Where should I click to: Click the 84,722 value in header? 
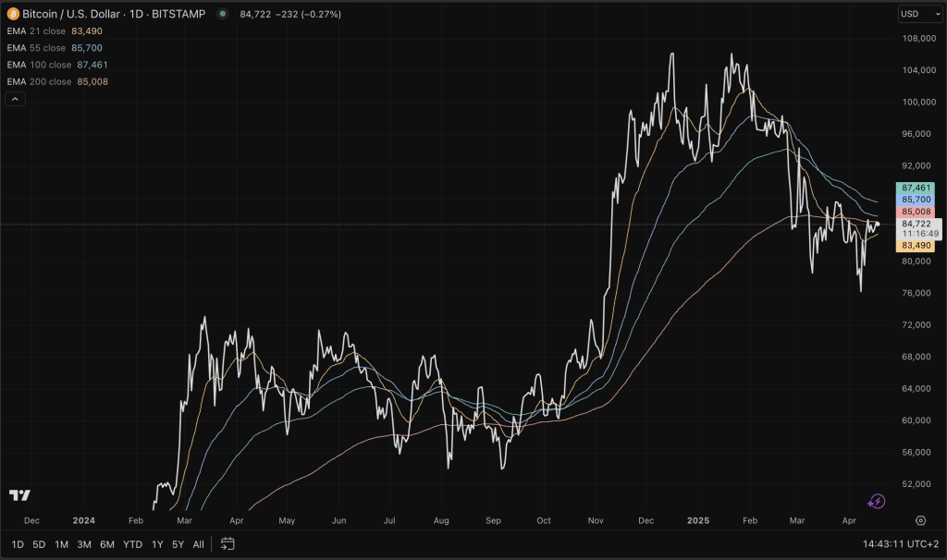coord(255,14)
